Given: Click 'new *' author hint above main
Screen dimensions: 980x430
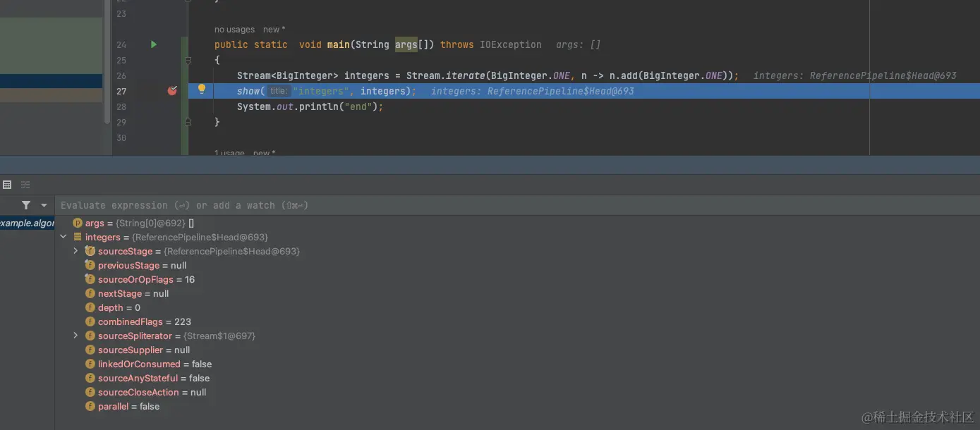Looking at the screenshot, I should click(x=274, y=30).
